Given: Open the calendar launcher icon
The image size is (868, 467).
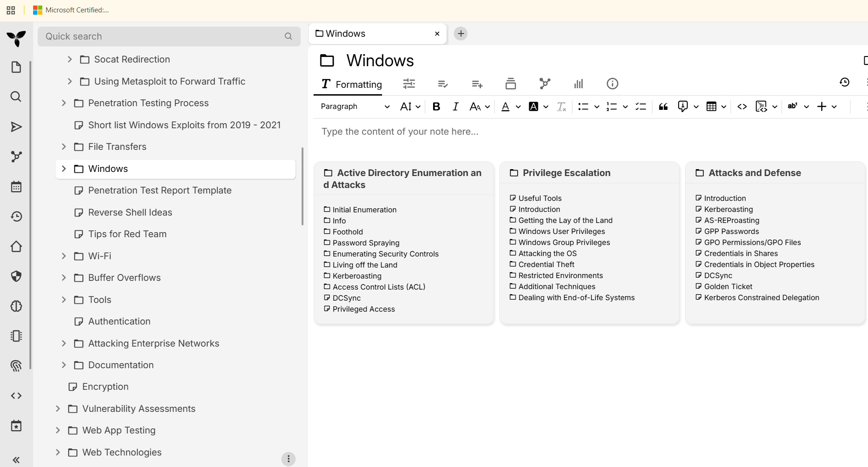Looking at the screenshot, I should click(x=16, y=187).
